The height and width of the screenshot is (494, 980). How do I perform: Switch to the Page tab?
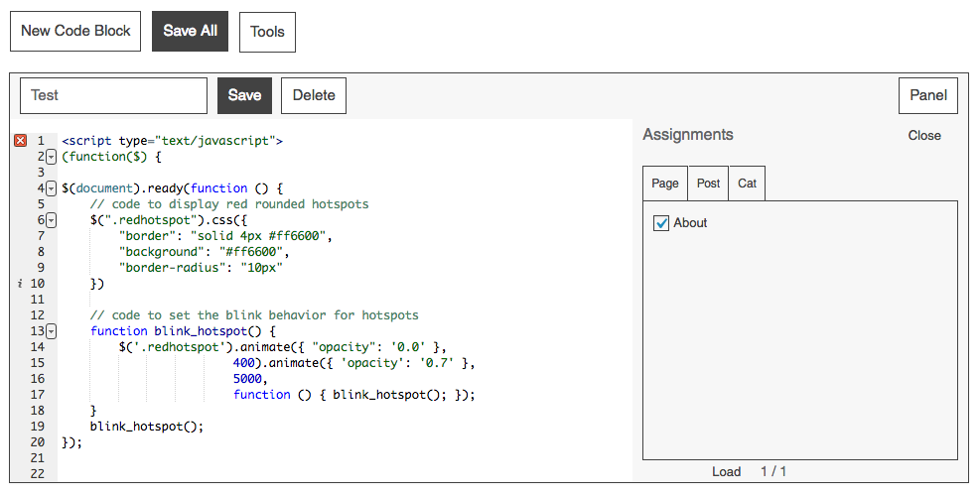[x=665, y=184]
